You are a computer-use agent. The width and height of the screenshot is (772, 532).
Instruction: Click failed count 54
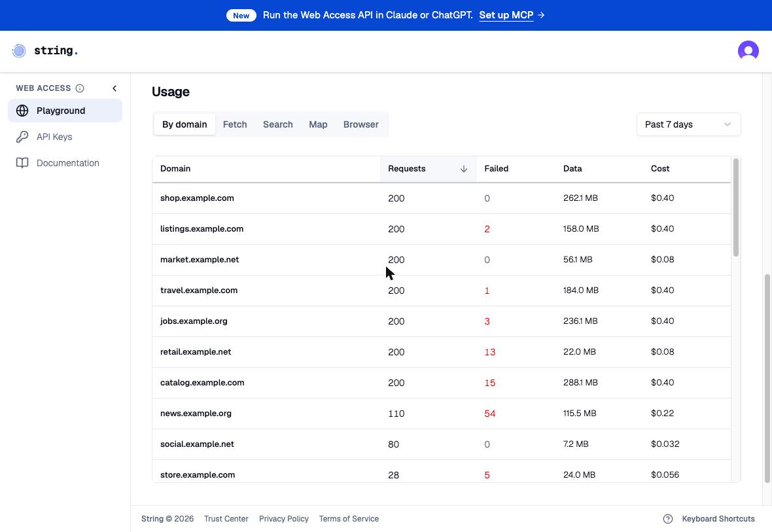490,414
